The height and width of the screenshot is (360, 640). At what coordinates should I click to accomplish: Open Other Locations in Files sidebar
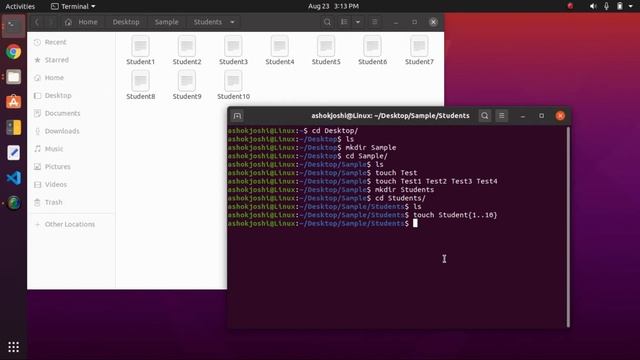[71, 224]
